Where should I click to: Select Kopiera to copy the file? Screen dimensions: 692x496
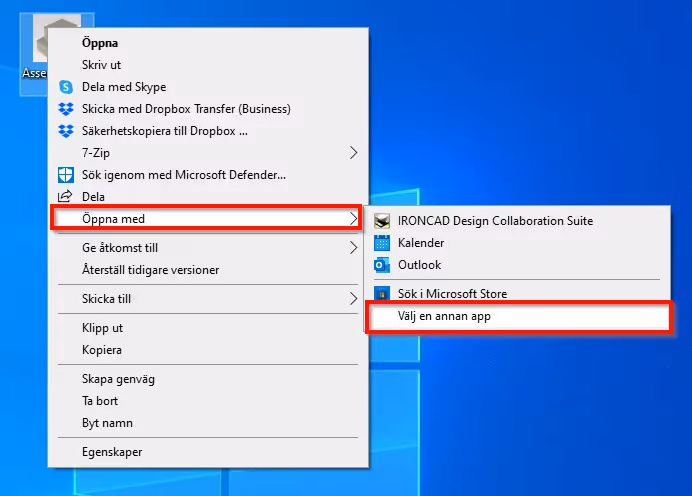coord(208,350)
